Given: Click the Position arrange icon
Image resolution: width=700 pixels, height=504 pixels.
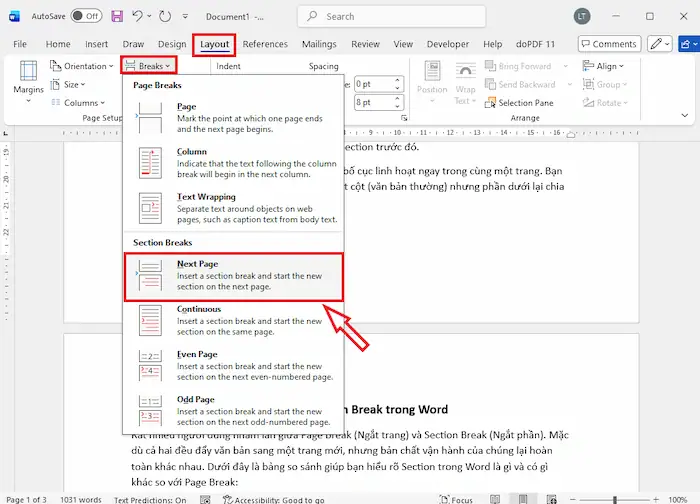Looking at the screenshot, I should click(x=432, y=82).
